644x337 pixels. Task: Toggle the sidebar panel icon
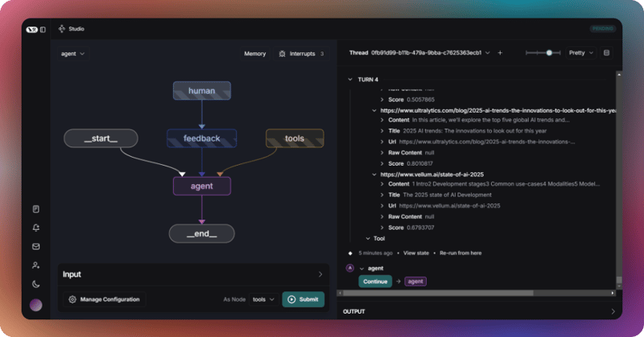[x=43, y=30]
